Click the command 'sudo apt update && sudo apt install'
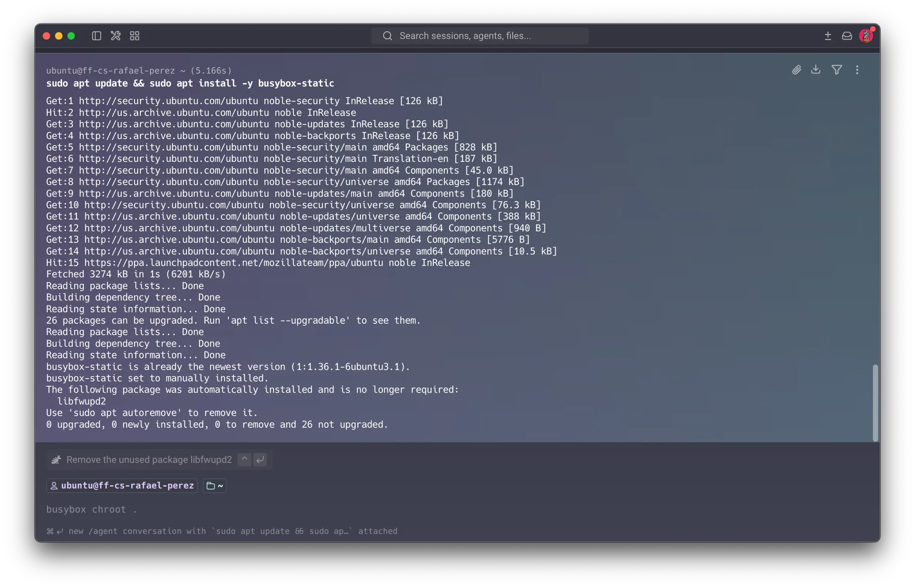 coord(190,83)
